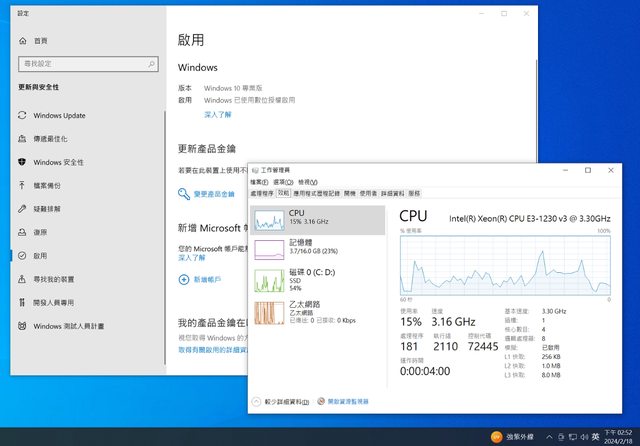This screenshot has width=640, height=446.
Task: Switch to 處理程序 tab in Task Manager
Action: click(x=262, y=193)
